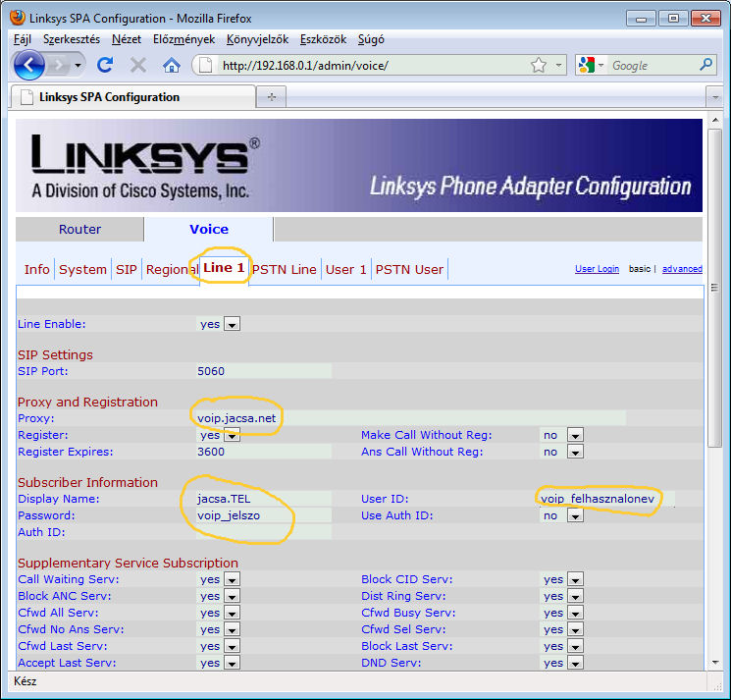Viewport: 731px width, 700px height.
Task: Click the Proxy field with voip.jacsa.net
Action: (411, 418)
